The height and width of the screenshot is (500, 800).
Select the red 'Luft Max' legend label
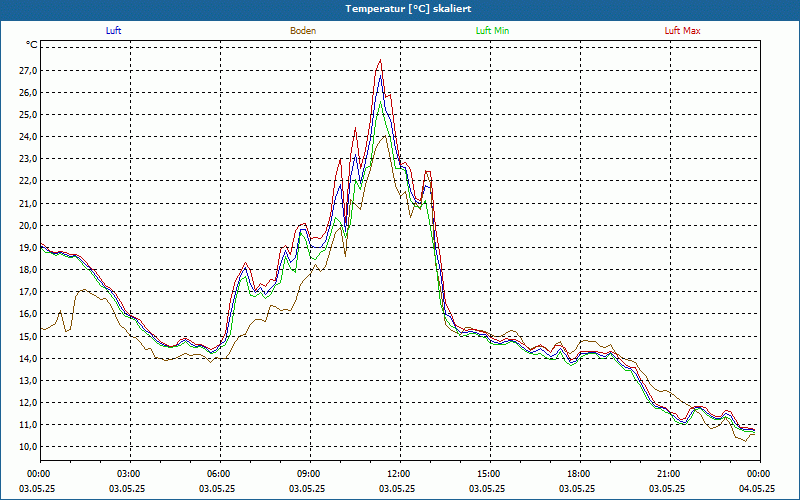(682, 31)
